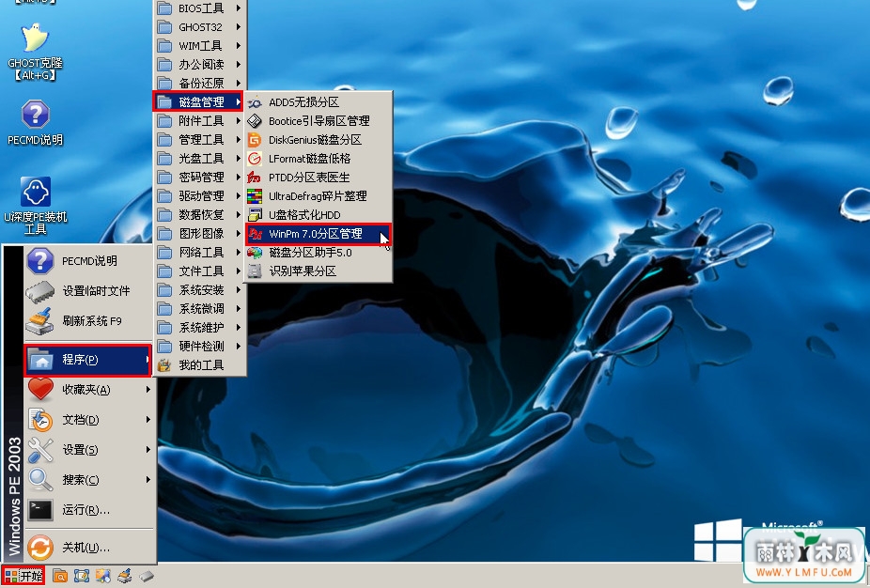870x588 pixels.
Task: Open PTDD分区表医生
Action: click(318, 178)
